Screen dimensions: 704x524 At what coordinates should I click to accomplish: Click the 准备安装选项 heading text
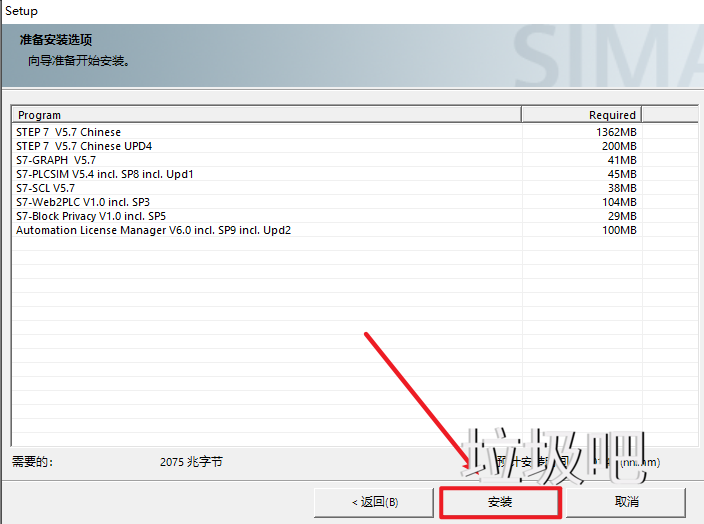[x=56, y=40]
